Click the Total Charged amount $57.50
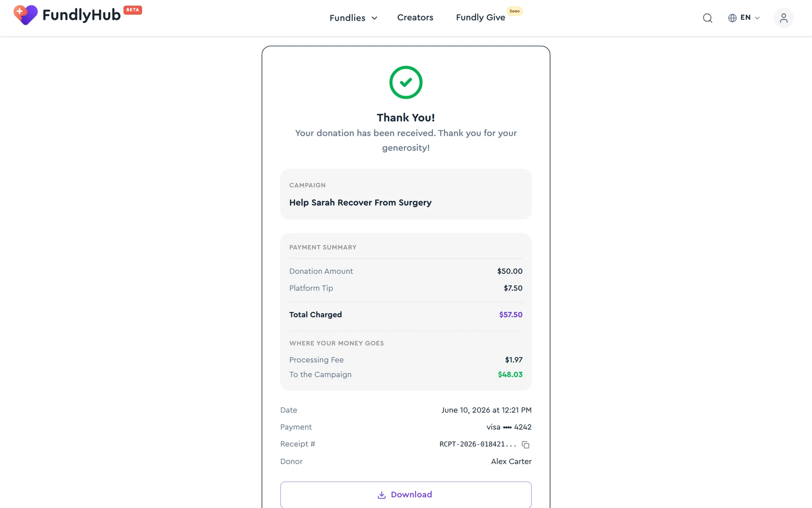The height and width of the screenshot is (508, 812). coord(511,314)
